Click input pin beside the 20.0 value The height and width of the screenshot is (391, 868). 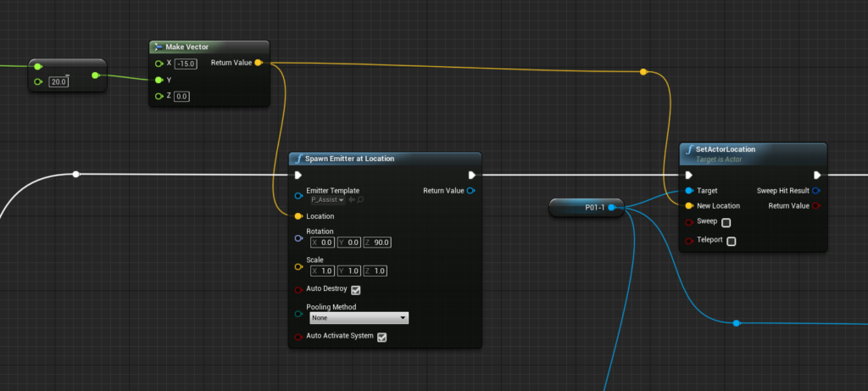click(x=37, y=82)
